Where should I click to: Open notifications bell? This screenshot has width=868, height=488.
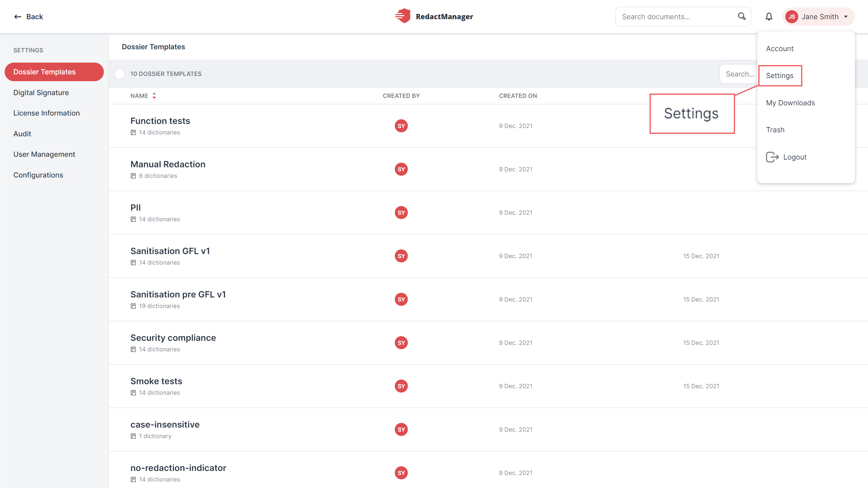click(769, 16)
